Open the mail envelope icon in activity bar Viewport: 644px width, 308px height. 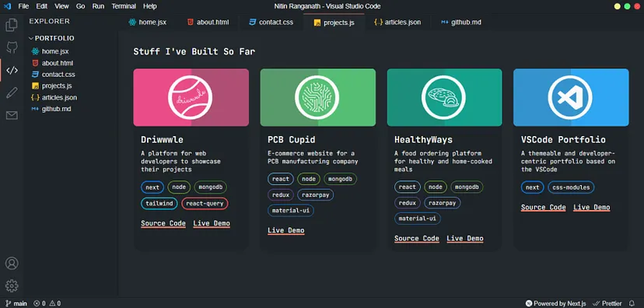click(12, 116)
